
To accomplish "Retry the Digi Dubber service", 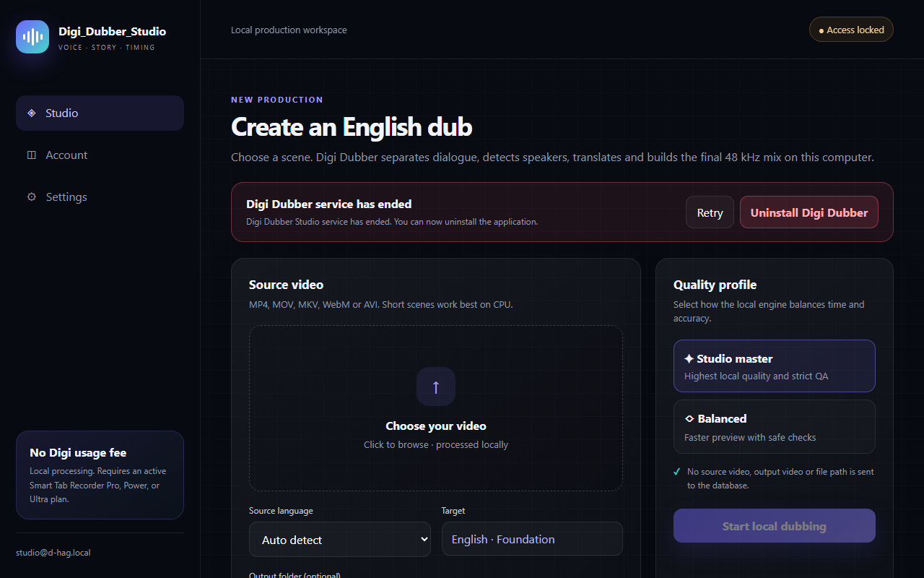I will [x=710, y=212].
